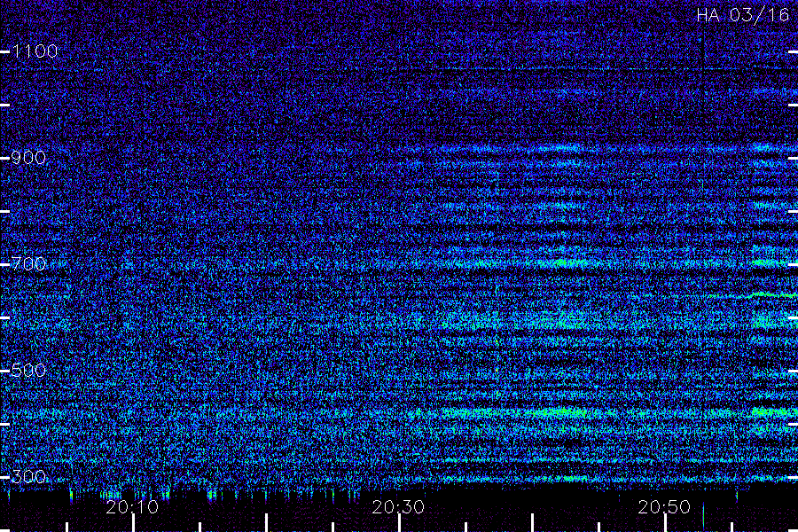798x532 pixels.
Task: Click the time tick mark below 20:30
Action: pos(400,523)
